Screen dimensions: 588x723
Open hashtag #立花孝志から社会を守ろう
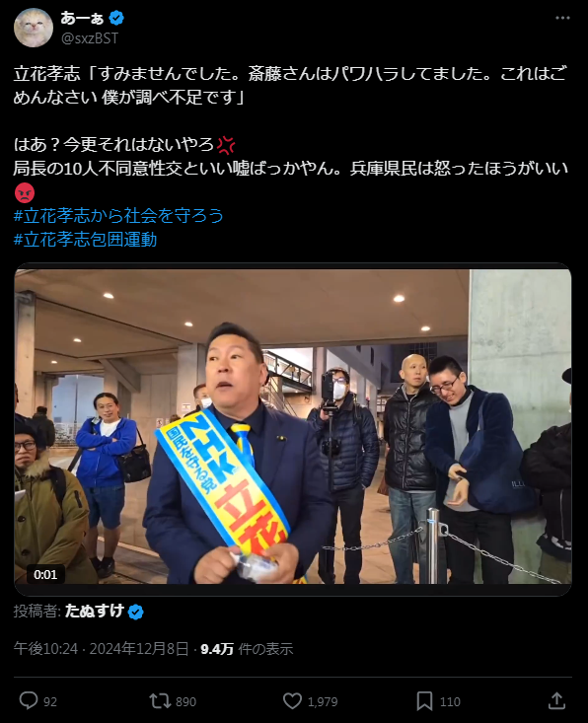(x=118, y=215)
